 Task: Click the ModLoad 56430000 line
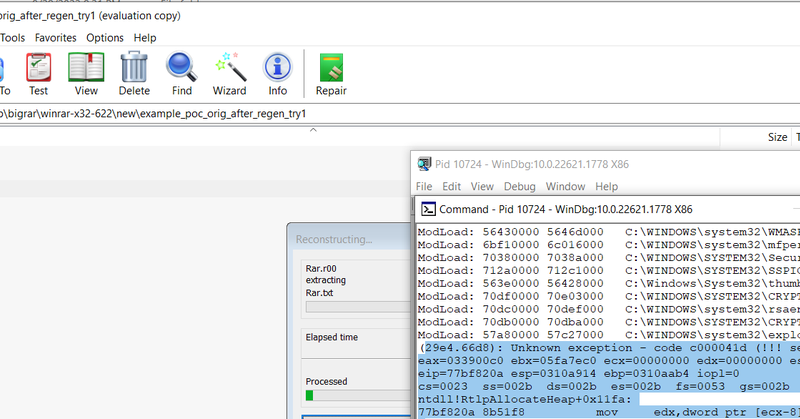(x=609, y=232)
